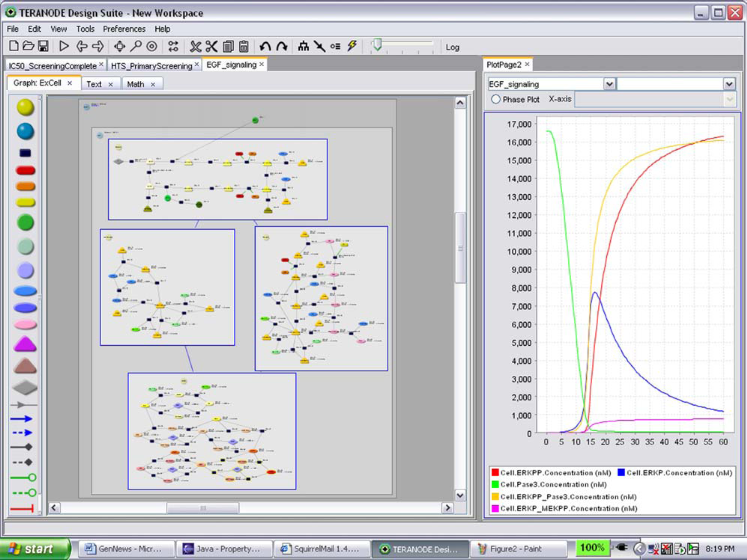This screenshot has width=747, height=560.
Task: Expand the EGF_signaling model dropdown
Action: pos(609,84)
